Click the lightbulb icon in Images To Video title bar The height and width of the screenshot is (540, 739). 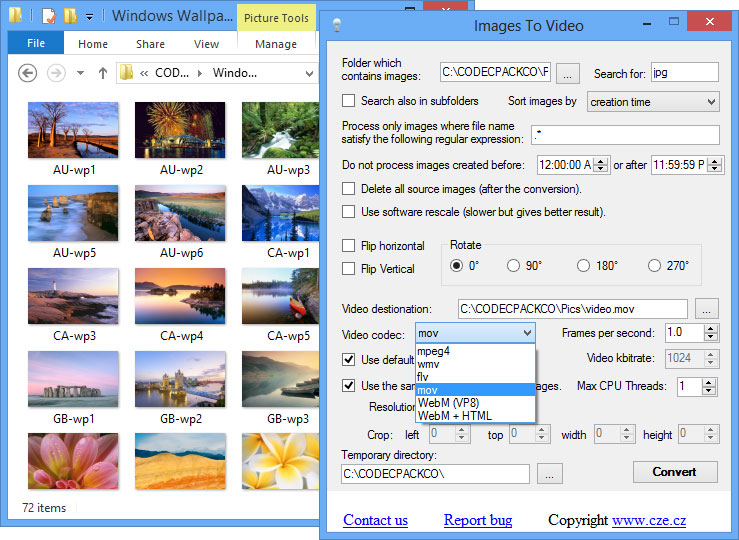pyautogui.click(x=338, y=25)
